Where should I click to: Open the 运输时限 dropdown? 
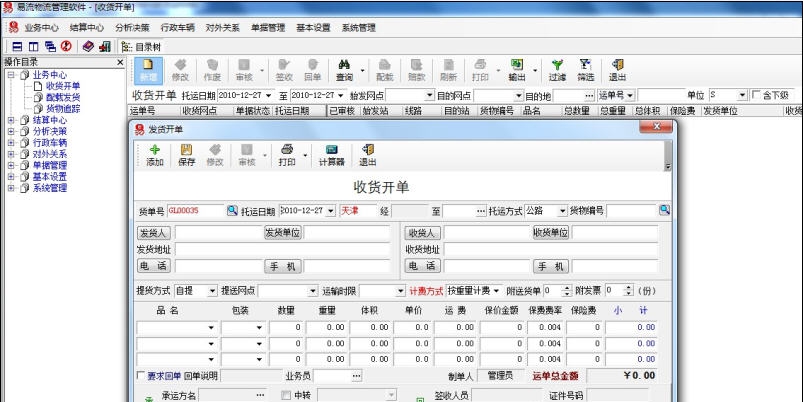[x=400, y=291]
